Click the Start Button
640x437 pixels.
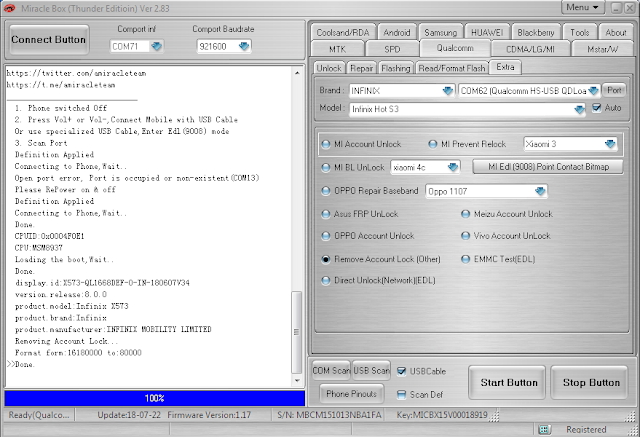click(509, 382)
